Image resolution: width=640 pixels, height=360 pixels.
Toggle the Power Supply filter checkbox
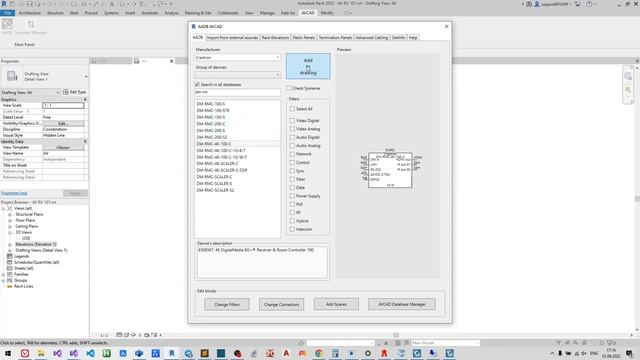(x=292, y=196)
